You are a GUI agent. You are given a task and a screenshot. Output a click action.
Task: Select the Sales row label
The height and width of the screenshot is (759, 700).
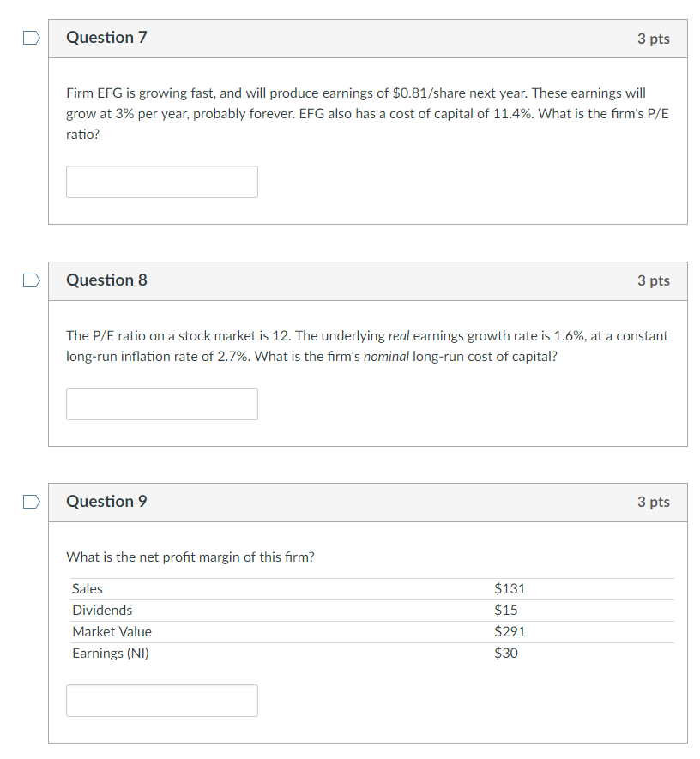(87, 589)
